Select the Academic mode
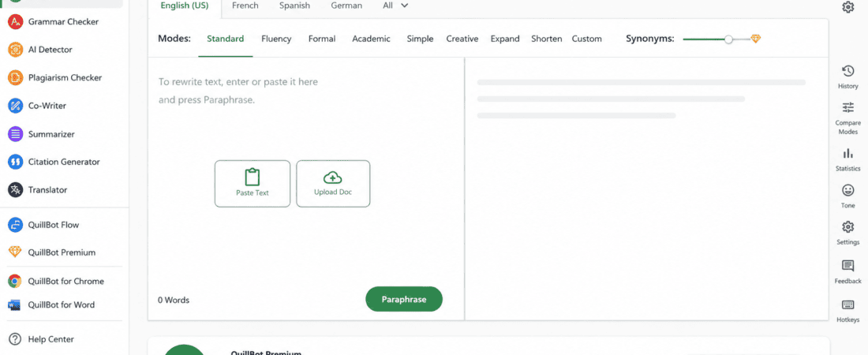The width and height of the screenshot is (868, 355). click(372, 39)
